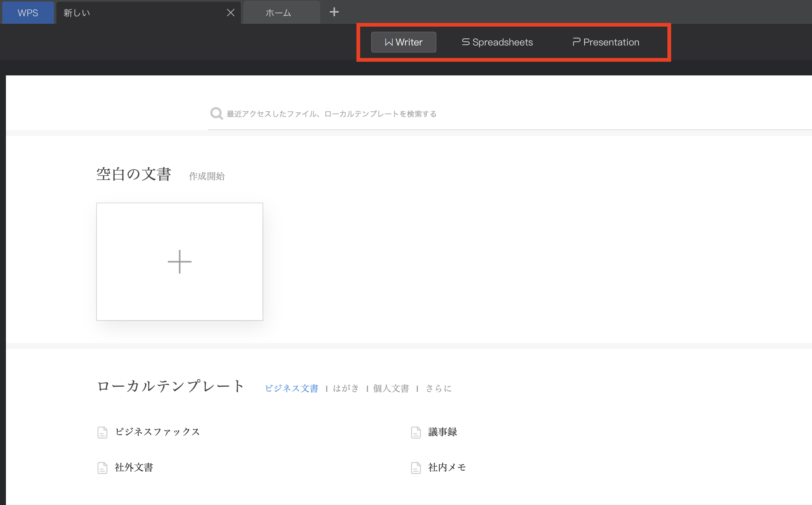Switch to Presentation mode

pyautogui.click(x=606, y=42)
